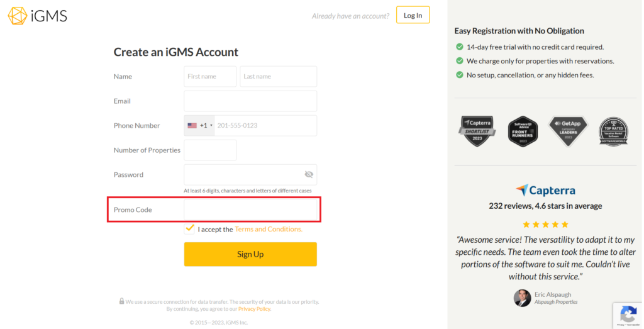The width and height of the screenshot is (644, 329).
Task: Focus the Last name field
Action: [x=278, y=76]
